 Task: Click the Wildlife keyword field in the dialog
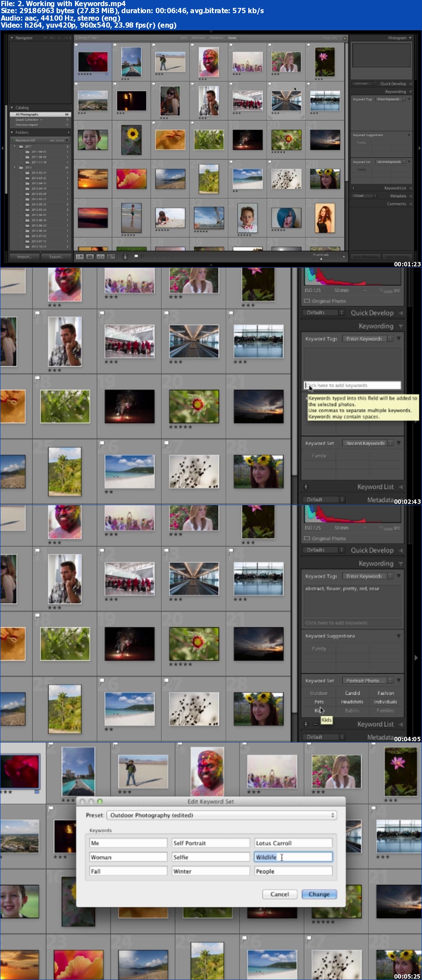click(293, 857)
